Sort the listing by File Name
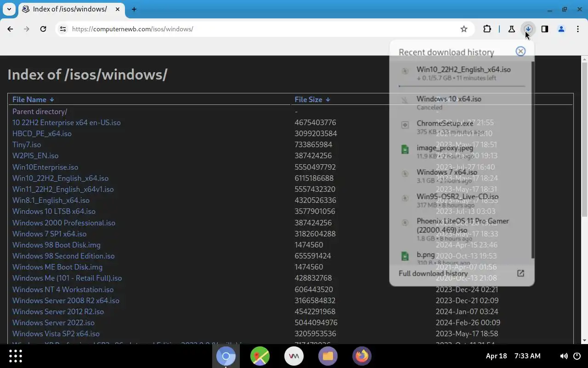 point(33,99)
